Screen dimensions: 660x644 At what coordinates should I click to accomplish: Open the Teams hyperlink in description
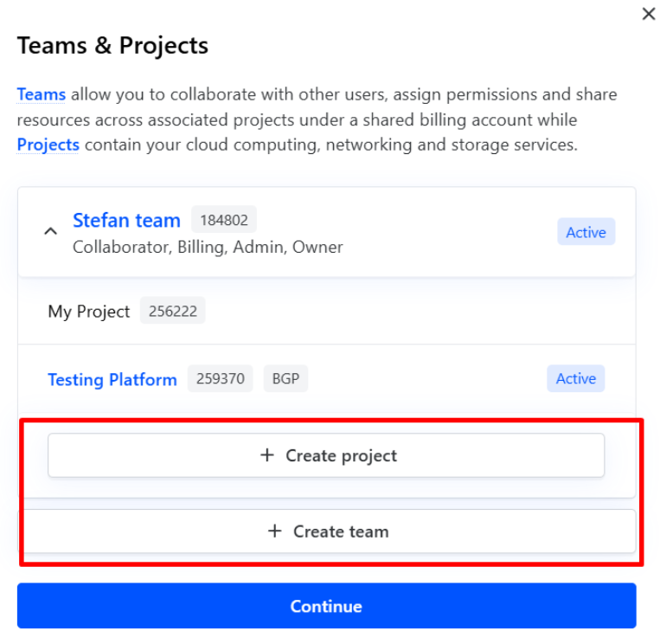point(41,94)
